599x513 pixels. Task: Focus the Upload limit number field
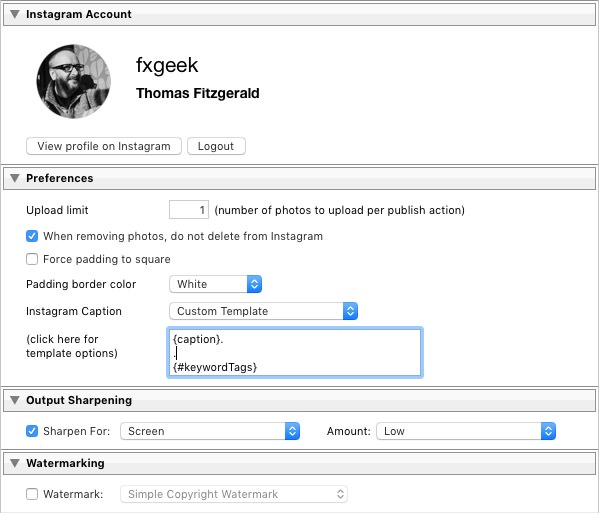(189, 210)
